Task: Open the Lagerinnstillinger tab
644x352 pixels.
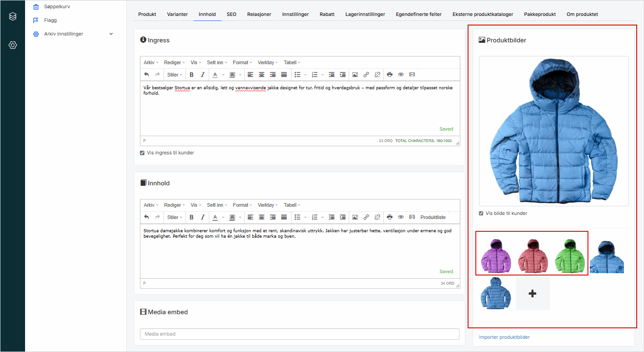Action: (x=365, y=14)
